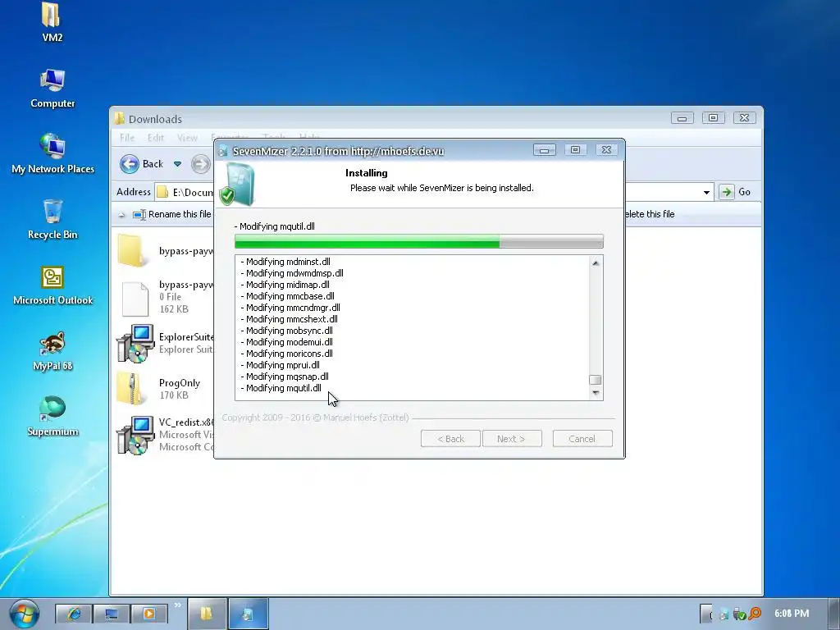Select the bypass-payw folder in Downloads
The width and height of the screenshot is (840, 630).
[x=165, y=251]
